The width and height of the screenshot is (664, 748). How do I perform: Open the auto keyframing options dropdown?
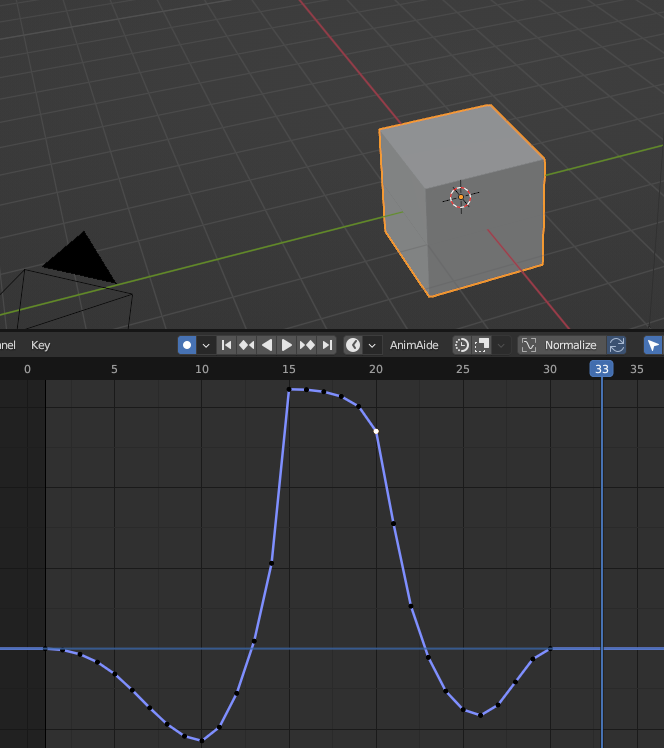[x=206, y=345]
